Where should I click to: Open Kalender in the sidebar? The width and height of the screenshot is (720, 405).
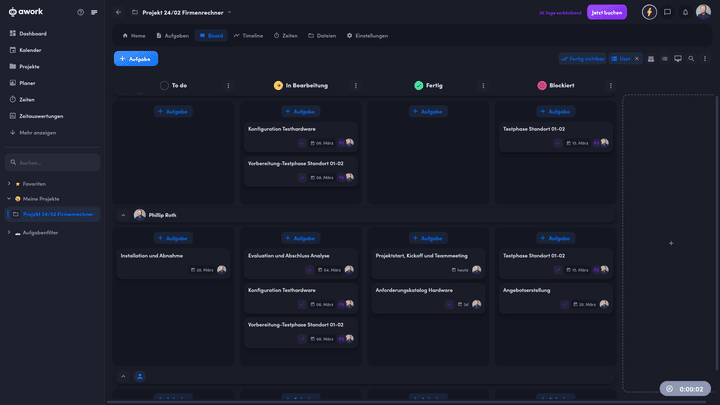(x=25, y=50)
